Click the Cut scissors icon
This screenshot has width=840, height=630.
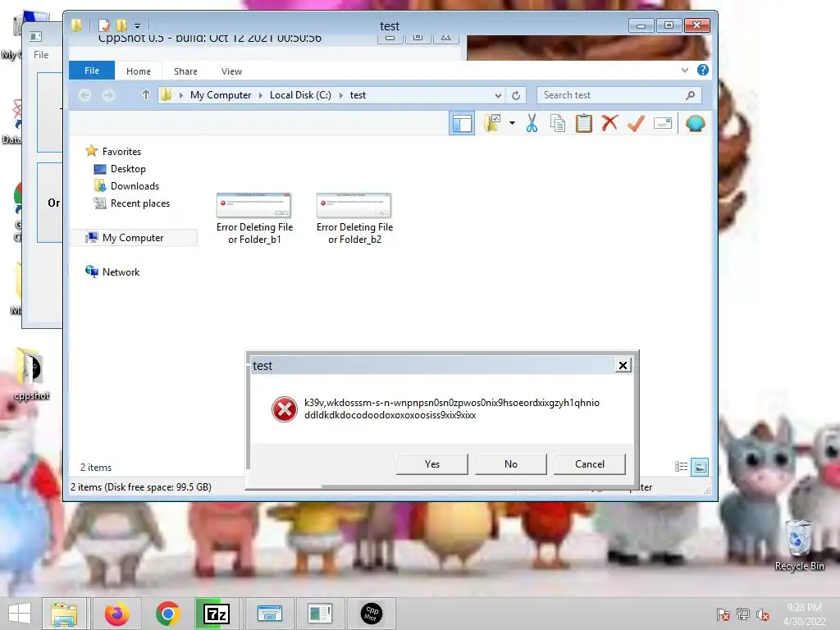pos(532,123)
